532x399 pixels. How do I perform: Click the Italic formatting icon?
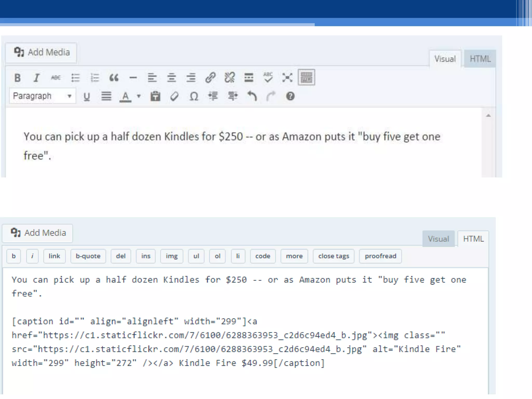click(36, 78)
